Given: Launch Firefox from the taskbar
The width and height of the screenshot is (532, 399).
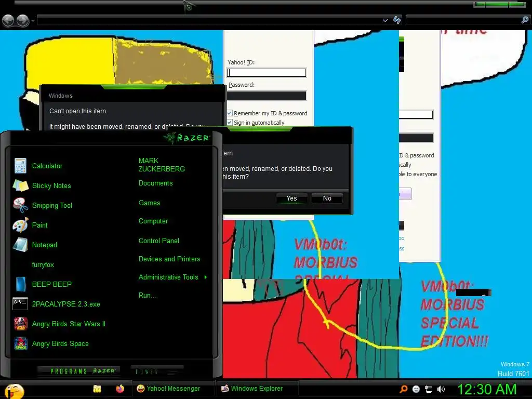Looking at the screenshot, I should (x=120, y=389).
